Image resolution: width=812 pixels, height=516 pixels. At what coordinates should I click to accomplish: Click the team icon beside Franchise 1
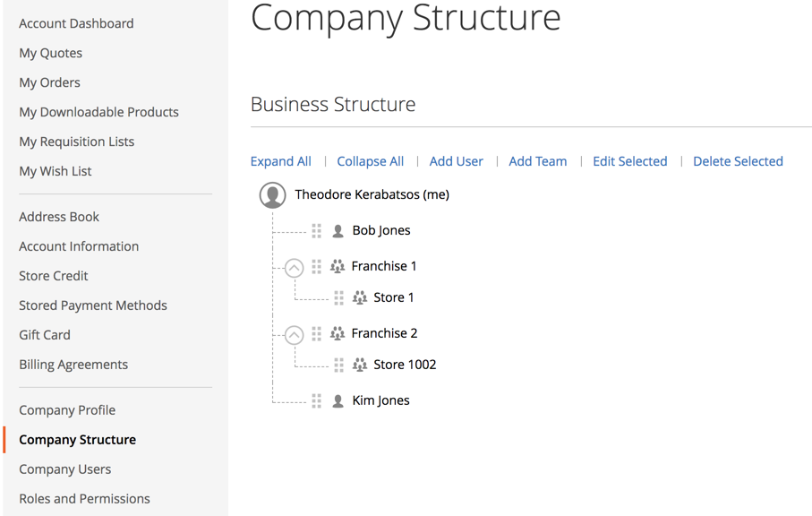coord(338,266)
